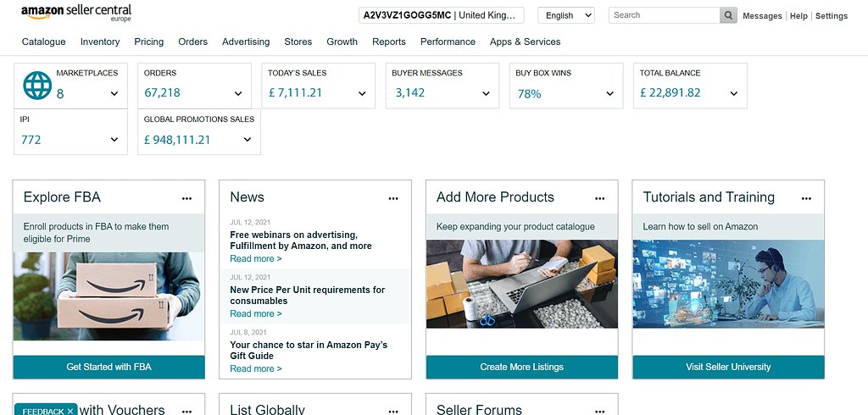Image resolution: width=868 pixels, height=415 pixels.
Task: Click the Help link
Action: (798, 16)
